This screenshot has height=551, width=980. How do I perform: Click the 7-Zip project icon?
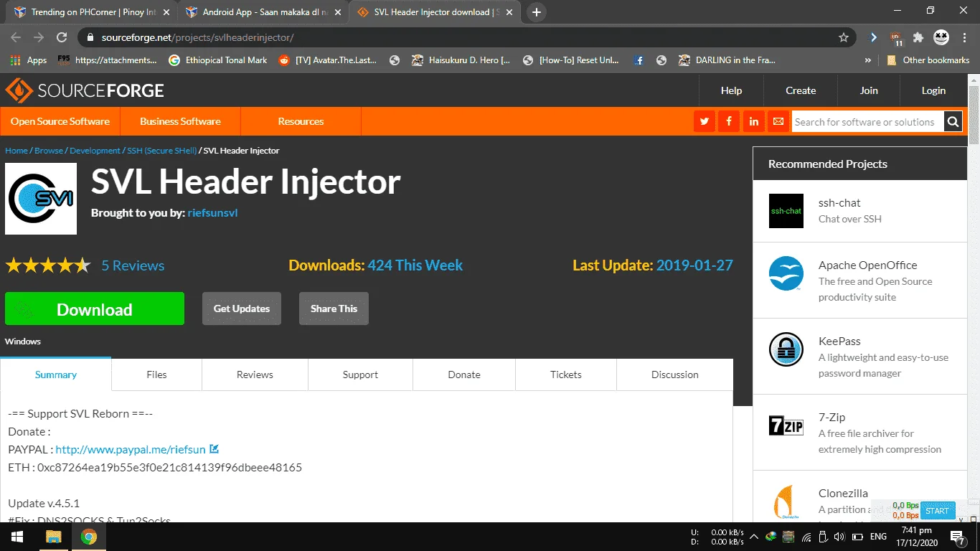click(786, 425)
